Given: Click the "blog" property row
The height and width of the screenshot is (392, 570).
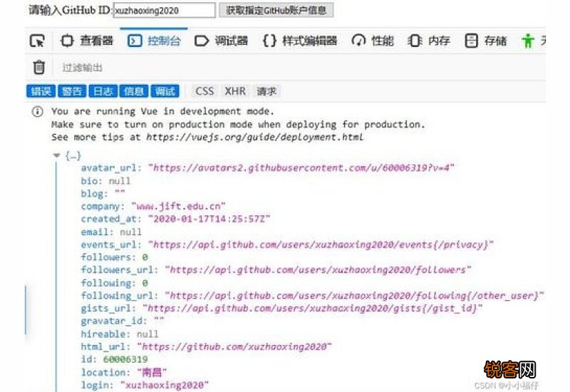Looking at the screenshot, I should coord(103,193).
